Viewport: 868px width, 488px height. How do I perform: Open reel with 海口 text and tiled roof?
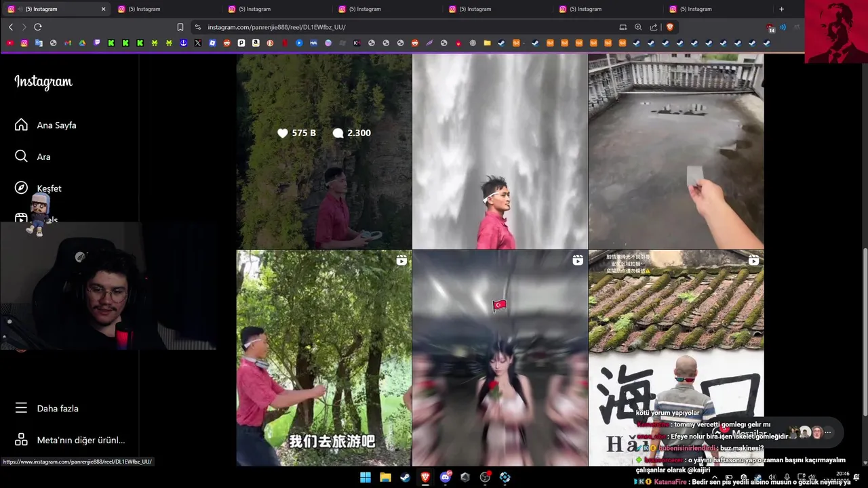coord(676,358)
